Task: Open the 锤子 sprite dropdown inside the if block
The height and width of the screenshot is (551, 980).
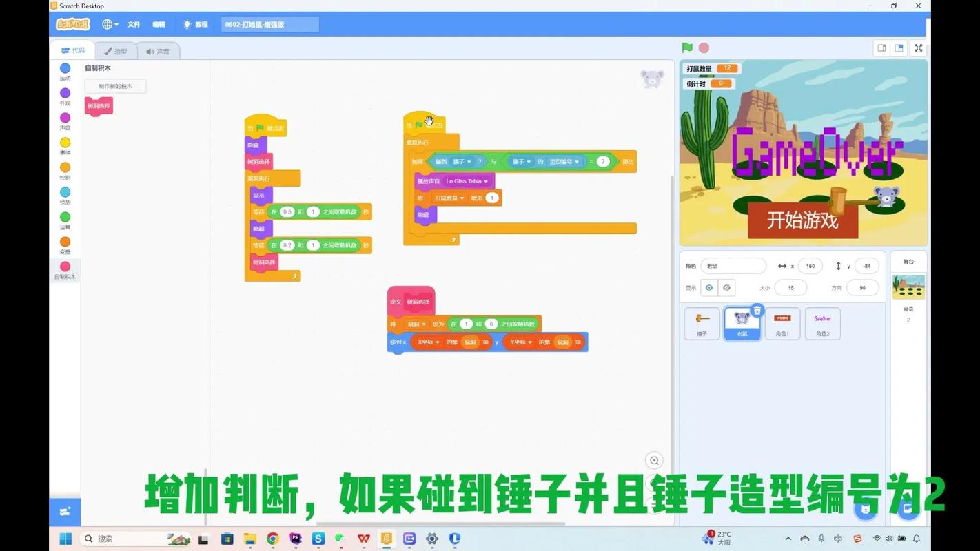Action: (462, 161)
